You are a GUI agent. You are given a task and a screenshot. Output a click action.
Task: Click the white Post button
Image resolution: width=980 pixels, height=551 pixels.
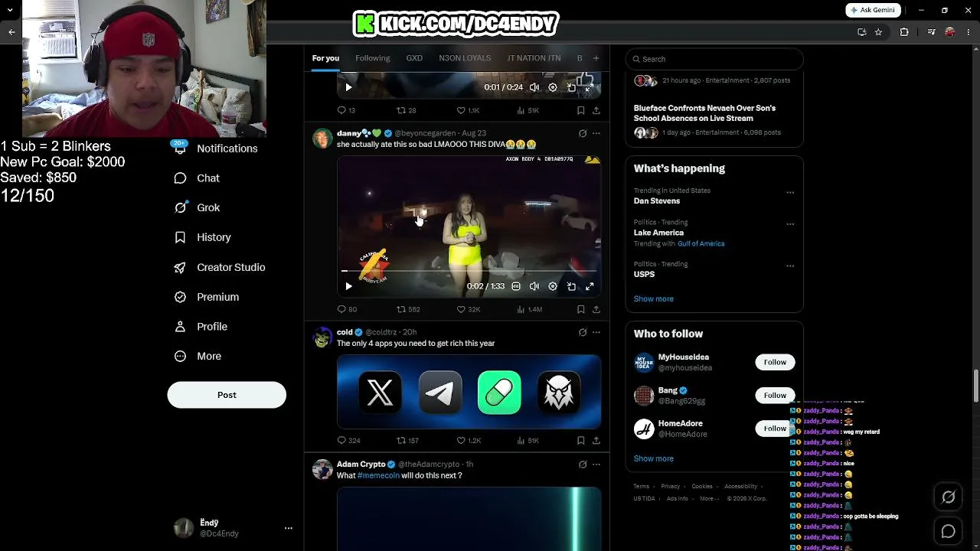227,395
